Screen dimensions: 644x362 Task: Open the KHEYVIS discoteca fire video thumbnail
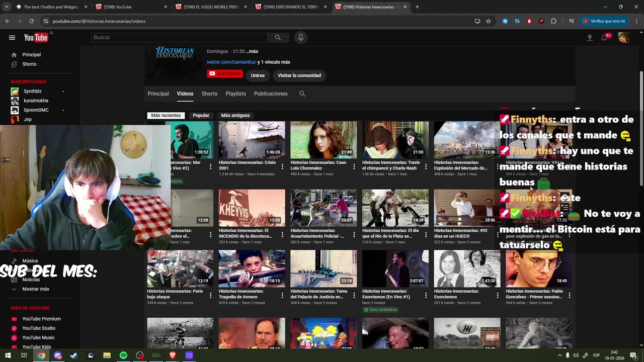(x=252, y=208)
